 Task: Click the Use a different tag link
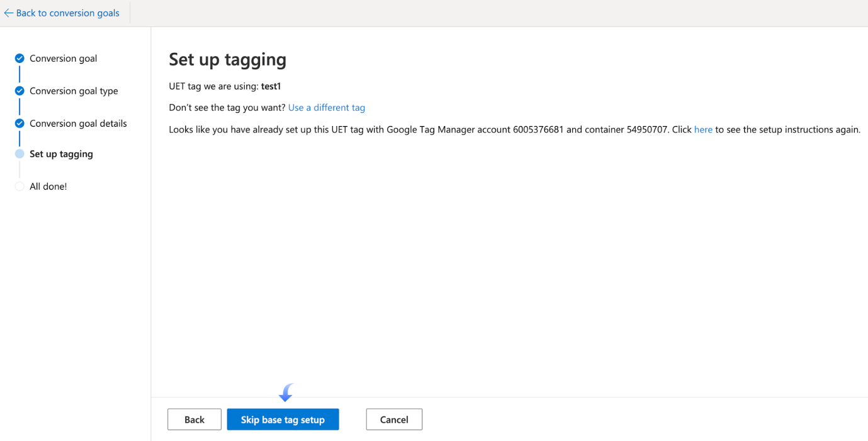point(326,108)
